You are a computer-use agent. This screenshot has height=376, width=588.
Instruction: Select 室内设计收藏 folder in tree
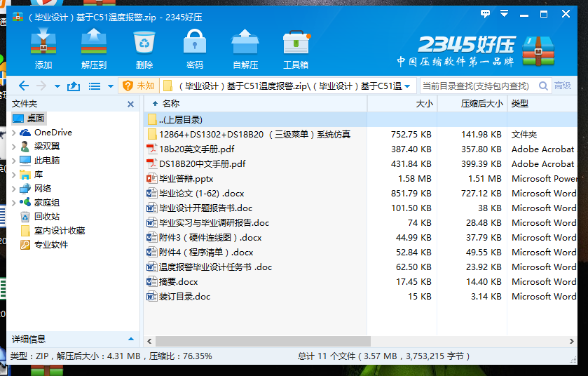coord(53,231)
